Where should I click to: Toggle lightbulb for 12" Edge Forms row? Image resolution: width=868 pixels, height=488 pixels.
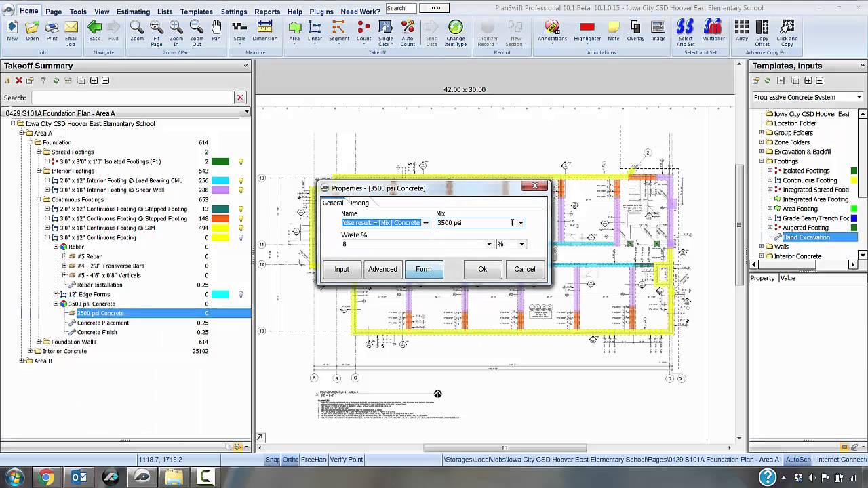(240, 295)
